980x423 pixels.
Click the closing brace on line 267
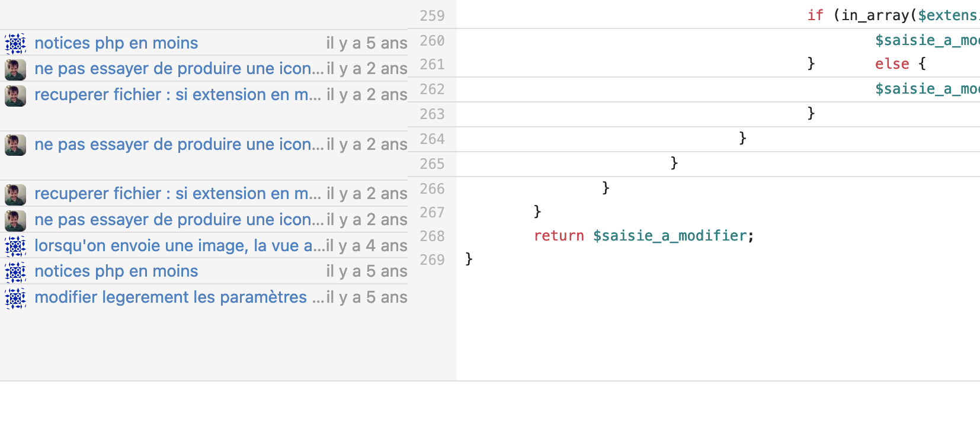pos(537,211)
